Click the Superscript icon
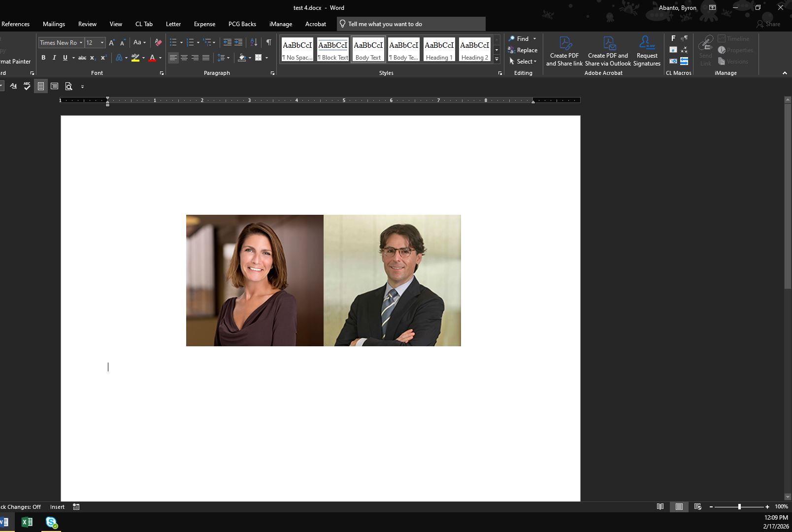This screenshot has width=792, height=532. click(x=103, y=58)
